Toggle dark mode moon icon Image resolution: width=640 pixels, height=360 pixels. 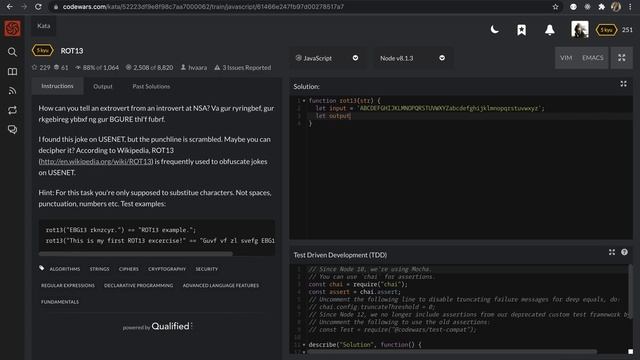coord(494,29)
